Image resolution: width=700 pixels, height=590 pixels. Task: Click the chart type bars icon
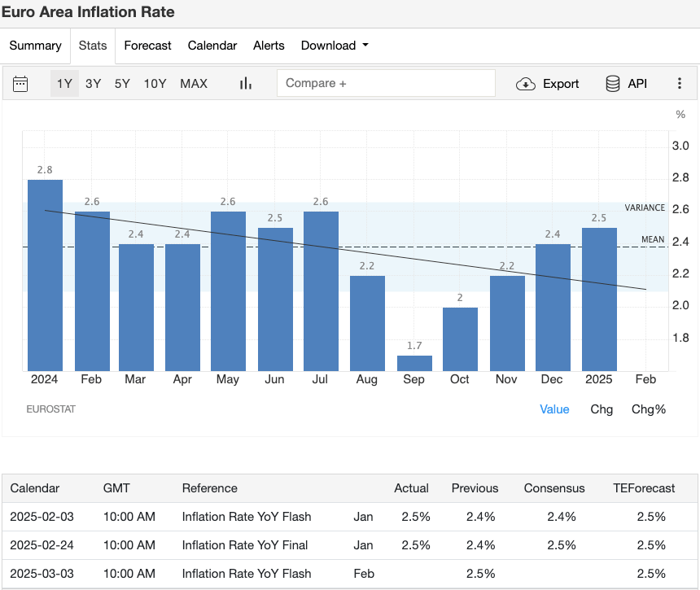pyautogui.click(x=245, y=83)
